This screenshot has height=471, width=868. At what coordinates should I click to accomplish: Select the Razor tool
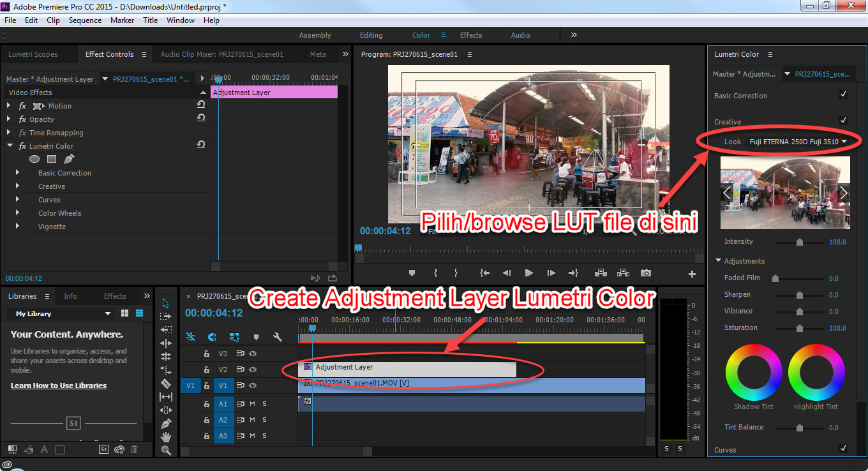click(166, 384)
